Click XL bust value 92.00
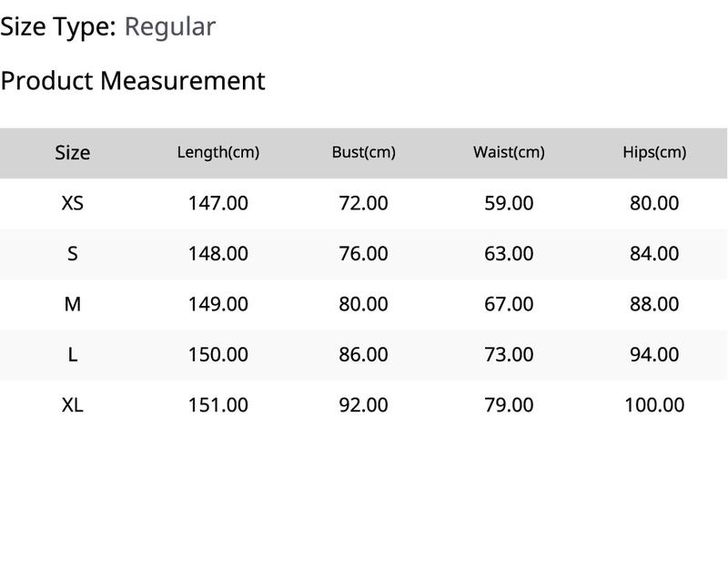Viewport: 728px width, 580px height. [363, 405]
